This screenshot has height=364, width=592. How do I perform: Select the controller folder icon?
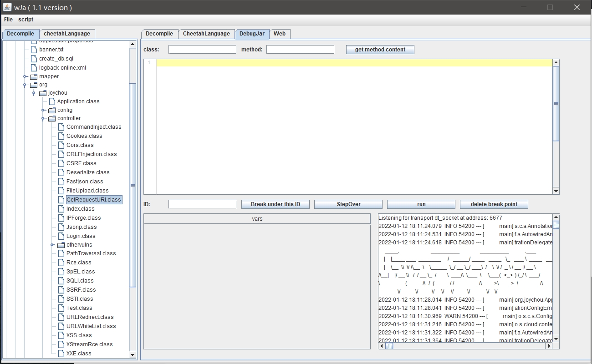click(52, 118)
